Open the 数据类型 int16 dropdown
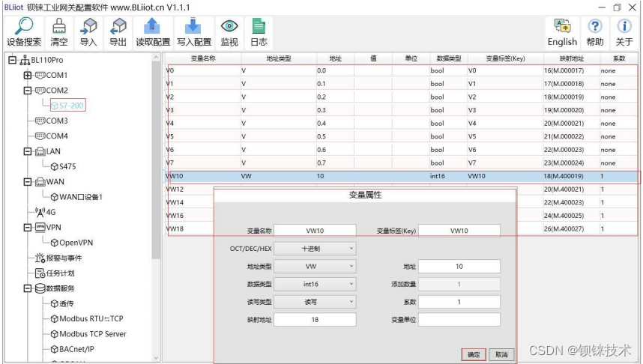 click(x=315, y=284)
